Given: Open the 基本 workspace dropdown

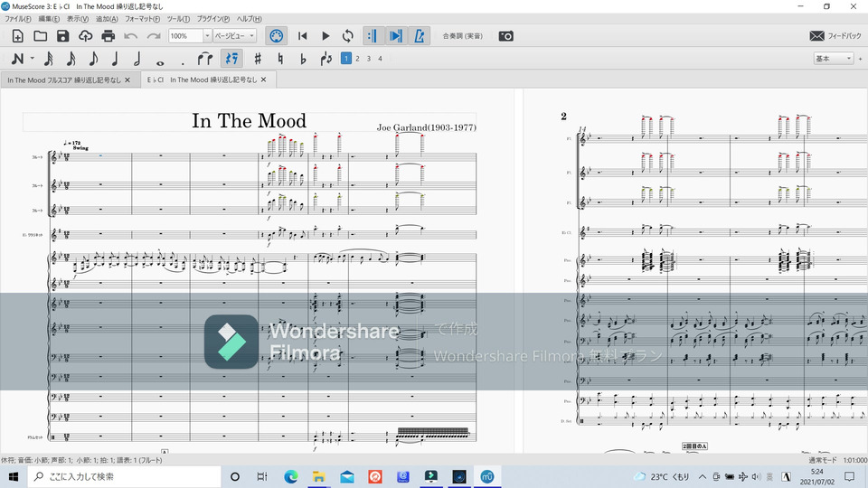Looking at the screenshot, I should pos(833,58).
